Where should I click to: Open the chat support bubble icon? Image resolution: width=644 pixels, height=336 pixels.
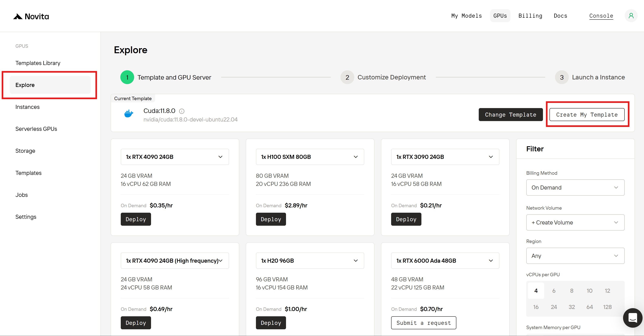click(x=632, y=318)
